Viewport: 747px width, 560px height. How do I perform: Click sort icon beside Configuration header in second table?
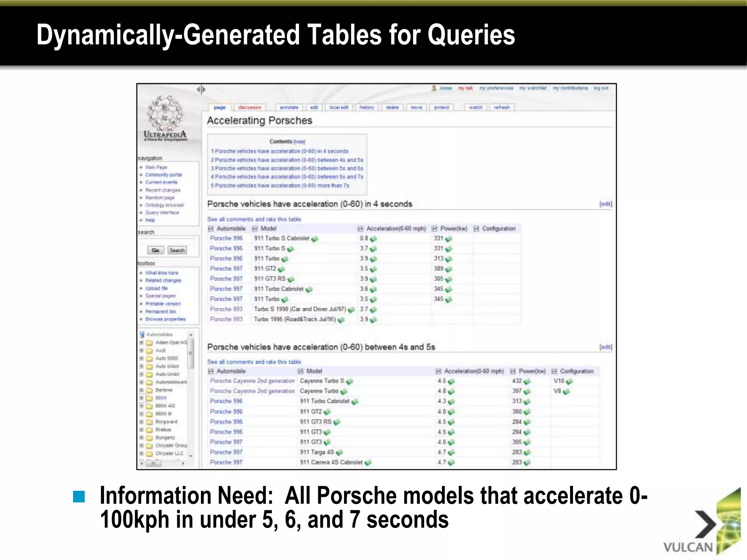554,372
